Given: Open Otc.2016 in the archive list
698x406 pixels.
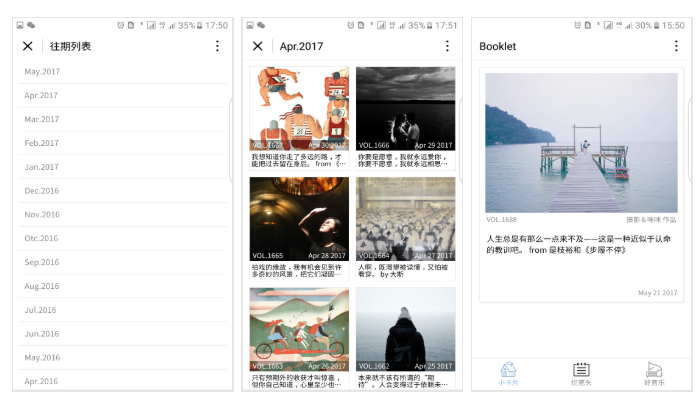Looking at the screenshot, I should (x=122, y=238).
